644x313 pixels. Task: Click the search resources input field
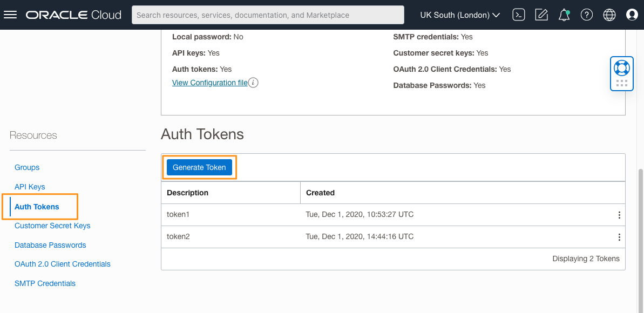(268, 15)
